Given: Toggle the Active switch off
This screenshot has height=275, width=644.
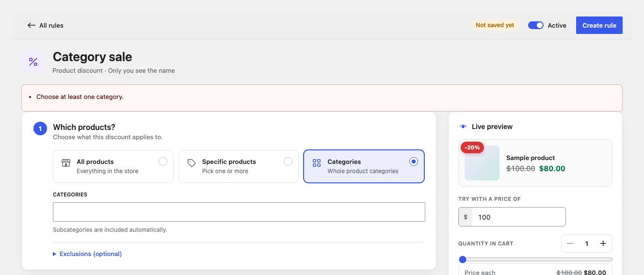Looking at the screenshot, I should click(x=536, y=25).
